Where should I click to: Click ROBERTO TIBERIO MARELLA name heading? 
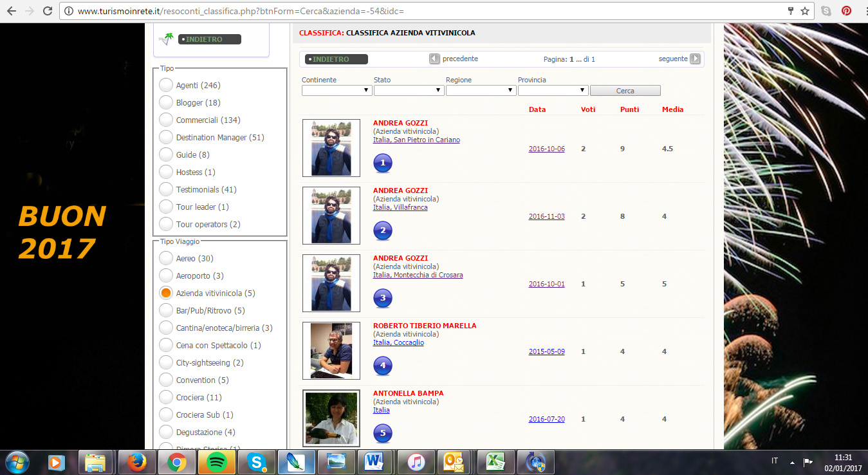[x=425, y=326]
